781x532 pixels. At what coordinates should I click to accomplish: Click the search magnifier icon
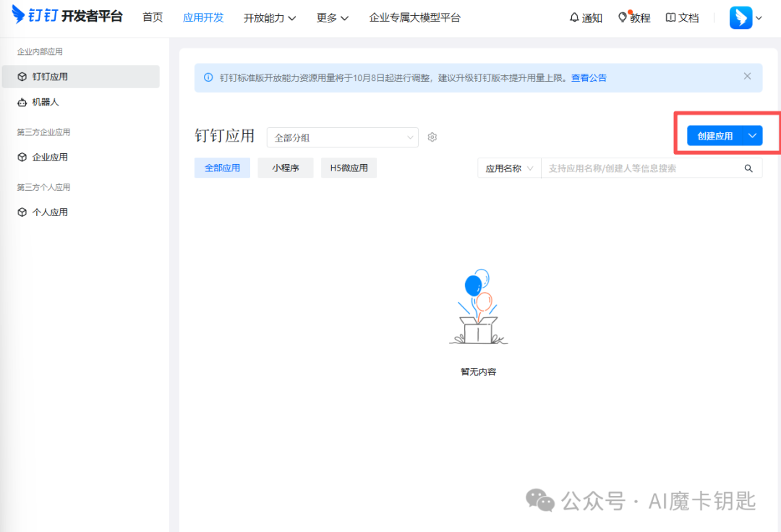[748, 168]
